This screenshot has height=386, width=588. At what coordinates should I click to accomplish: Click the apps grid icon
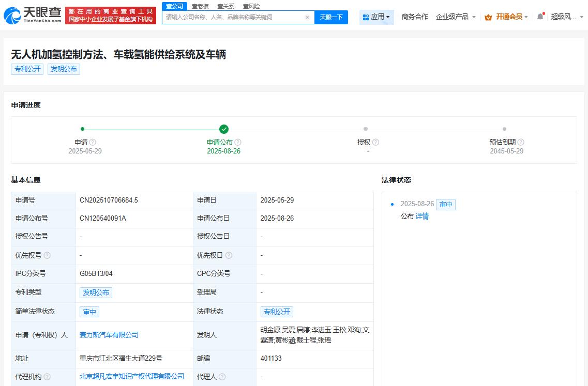(366, 17)
